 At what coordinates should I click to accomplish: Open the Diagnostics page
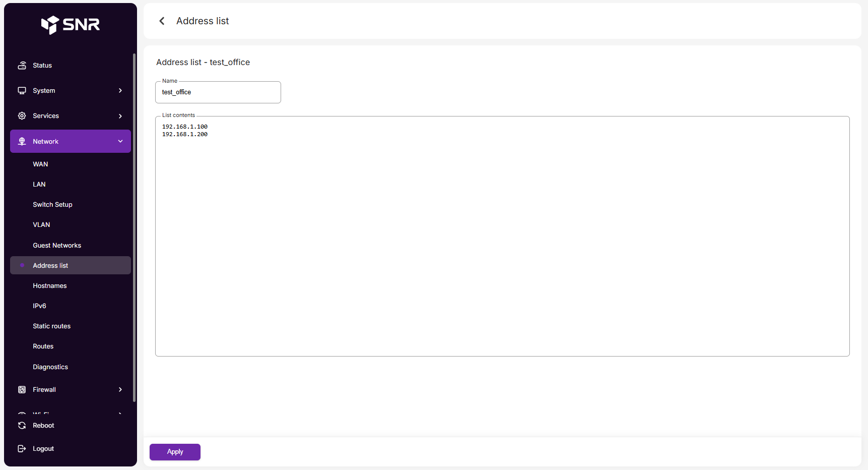coord(50,367)
